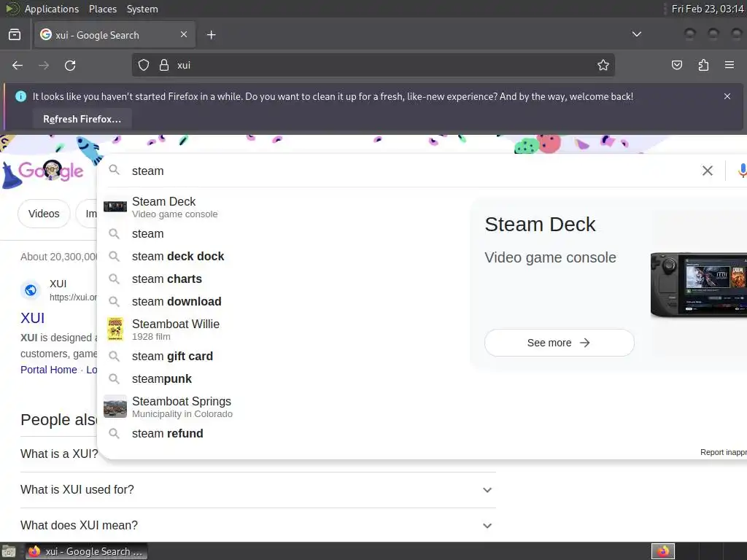Open the Firefox View icon
Viewport: 747px width, 560px height.
tap(15, 35)
